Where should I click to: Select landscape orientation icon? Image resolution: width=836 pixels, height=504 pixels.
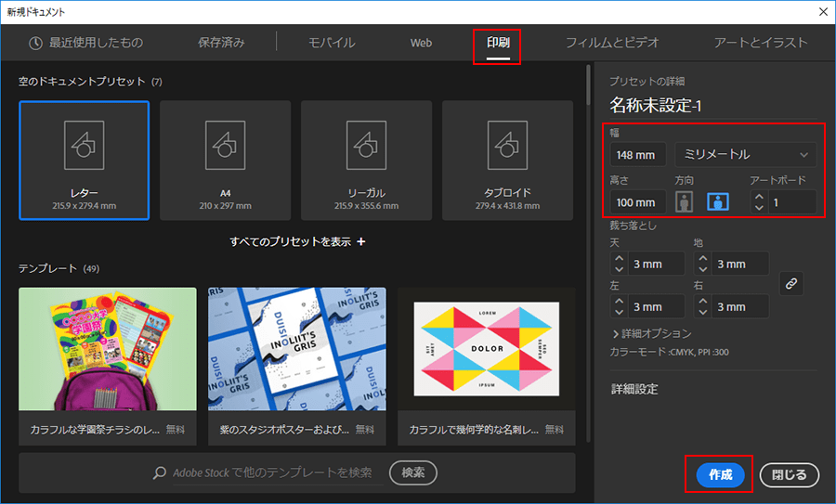pos(718,202)
